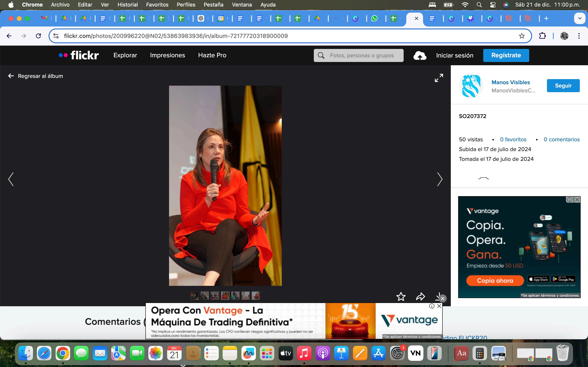588x367 pixels.
Task: Click the Regístrate button
Action: [506, 55]
